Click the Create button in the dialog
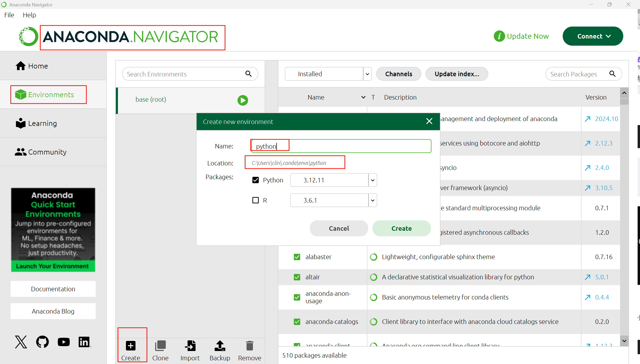Viewport: 640px width, 364px height. coord(401,228)
